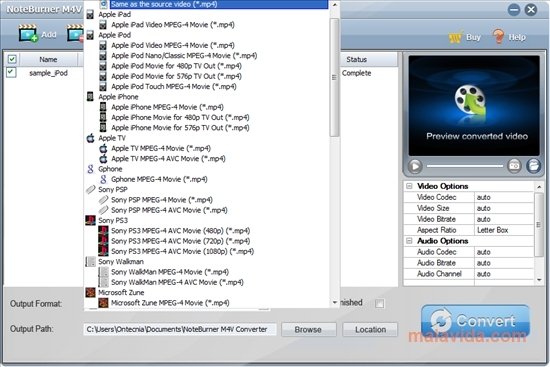Click the Output Path text field
Viewport: 550px width, 367px height.
point(180,329)
